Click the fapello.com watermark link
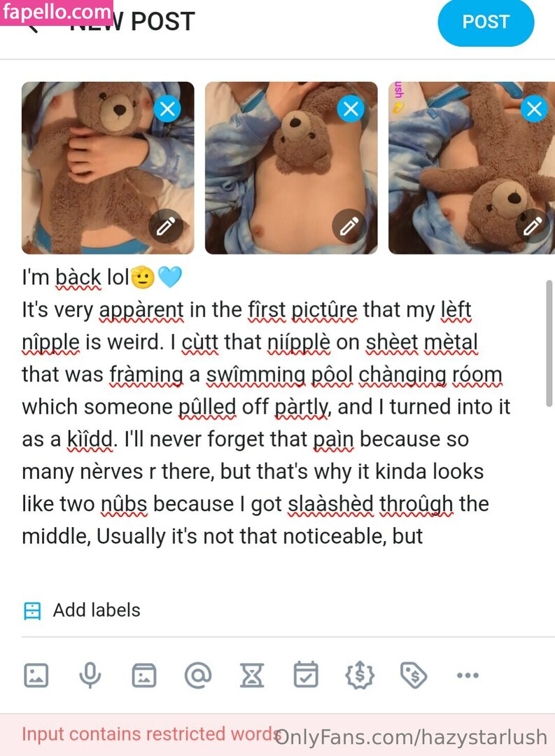The height and width of the screenshot is (756, 555). point(57,12)
